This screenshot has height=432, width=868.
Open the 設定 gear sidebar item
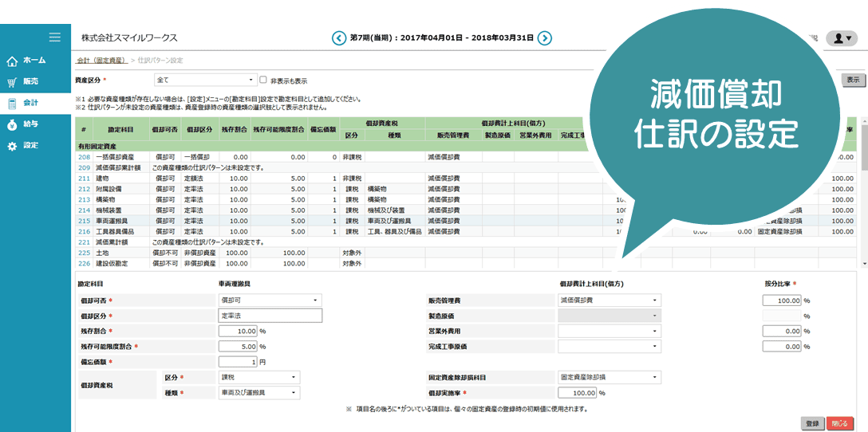[x=35, y=146]
